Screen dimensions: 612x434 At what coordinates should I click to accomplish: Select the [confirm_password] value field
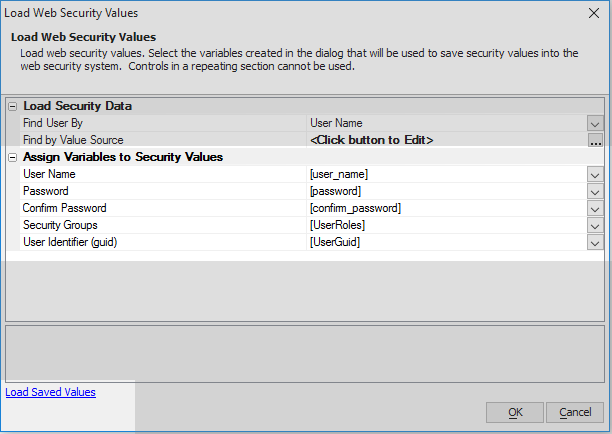tap(447, 208)
